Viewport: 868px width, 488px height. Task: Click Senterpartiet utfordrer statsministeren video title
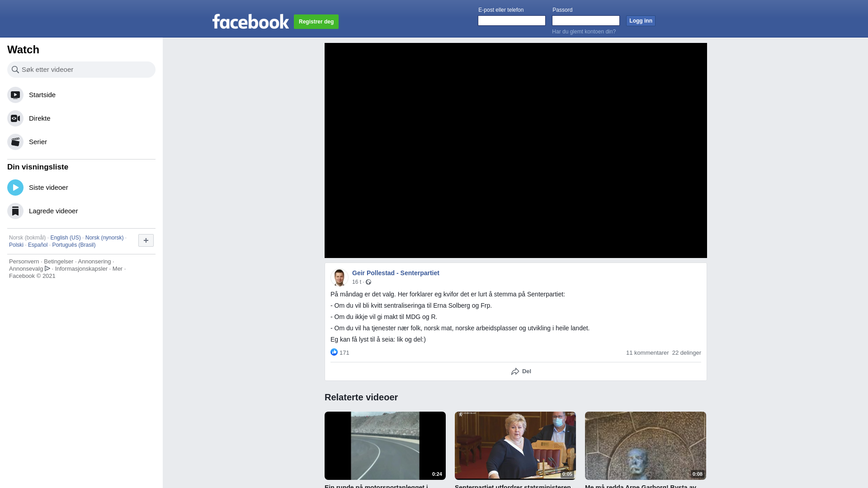click(x=513, y=486)
